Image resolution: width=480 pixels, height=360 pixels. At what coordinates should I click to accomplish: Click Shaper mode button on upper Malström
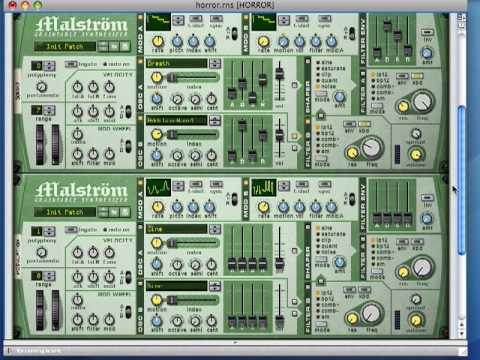[321, 94]
